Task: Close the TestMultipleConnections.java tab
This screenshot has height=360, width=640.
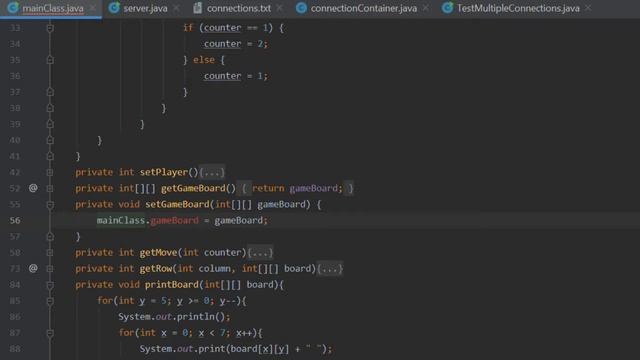Action: coord(588,8)
